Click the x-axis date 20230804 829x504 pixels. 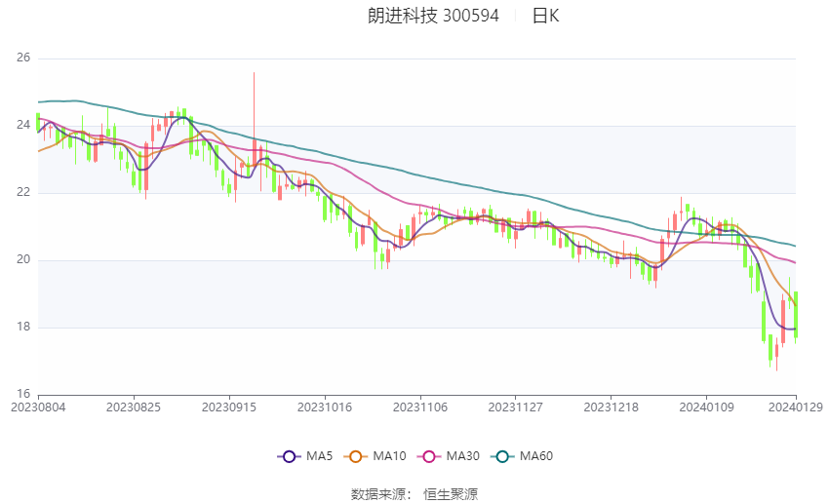tap(38, 407)
